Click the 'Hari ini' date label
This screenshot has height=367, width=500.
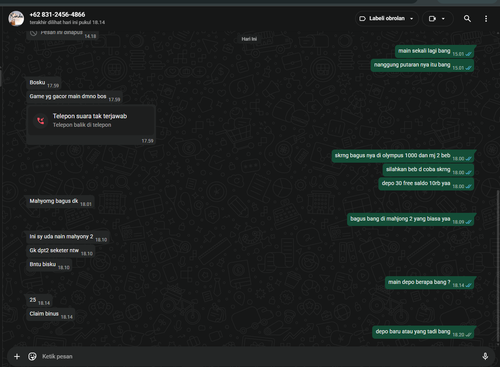tap(249, 39)
